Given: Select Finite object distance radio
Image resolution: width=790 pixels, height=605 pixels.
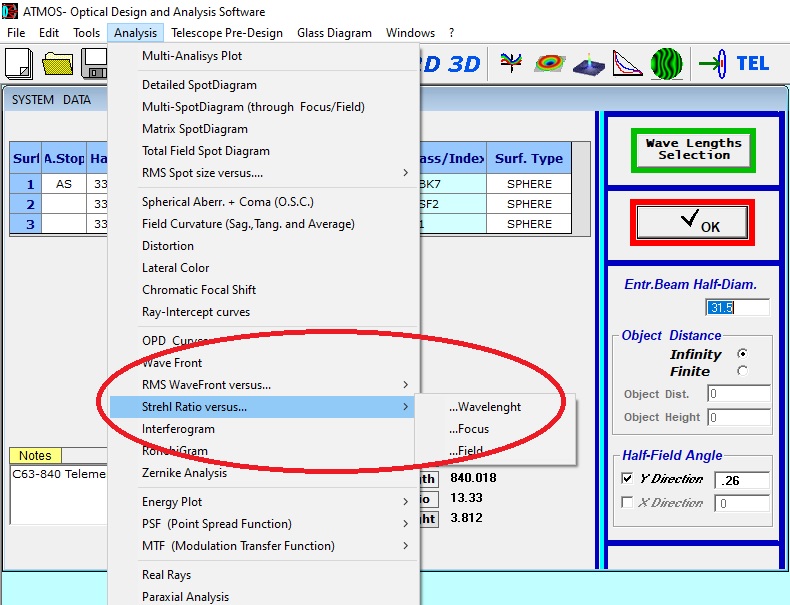Looking at the screenshot, I should point(742,371).
